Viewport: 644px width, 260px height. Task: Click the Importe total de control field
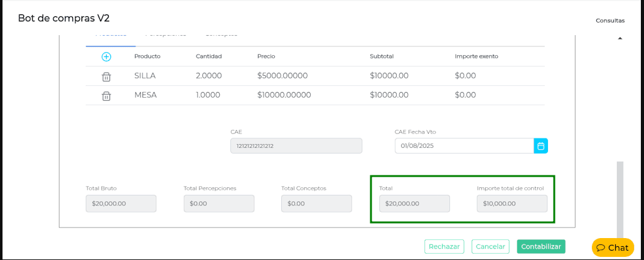(512, 204)
